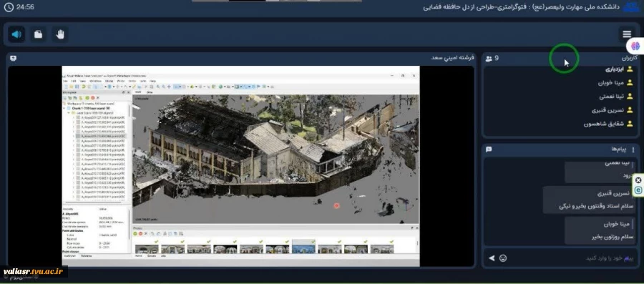Screen dimensions: 644x284
Task: Switch to the Model view tab
Action: pyautogui.click(x=138, y=92)
